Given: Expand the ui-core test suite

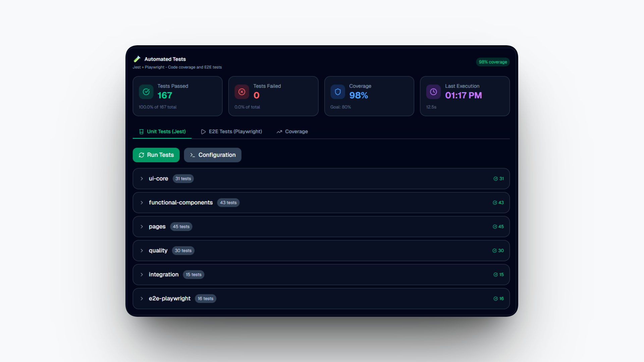Looking at the screenshot, I should (142, 179).
